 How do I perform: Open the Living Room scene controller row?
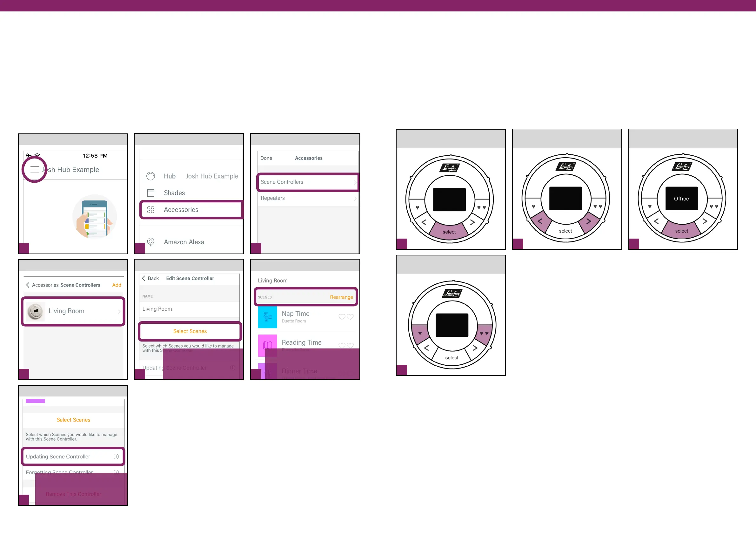[73, 311]
